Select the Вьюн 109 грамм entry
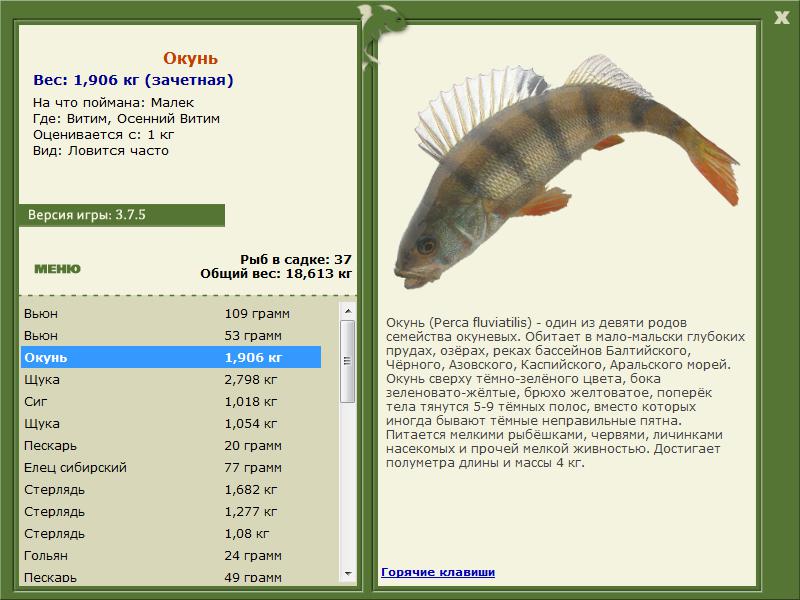Screen dimensions: 800x600 [171, 313]
